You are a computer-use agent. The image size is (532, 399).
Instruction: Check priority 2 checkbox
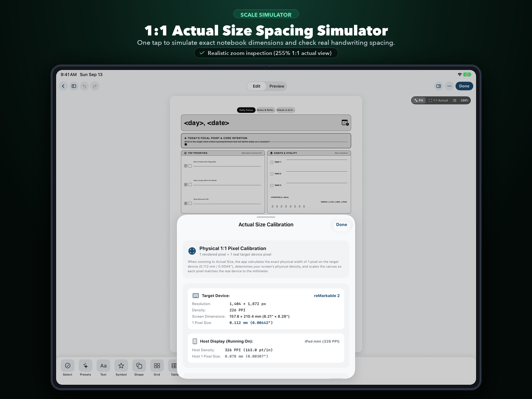(190, 184)
